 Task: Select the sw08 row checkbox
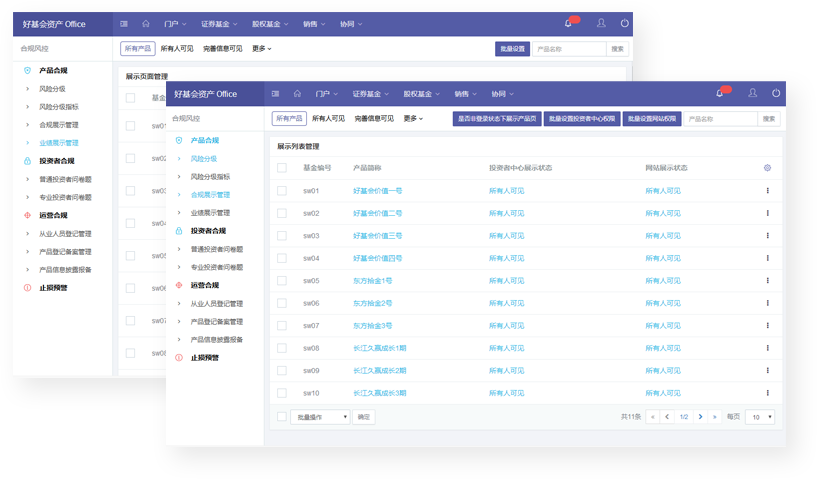coord(282,348)
